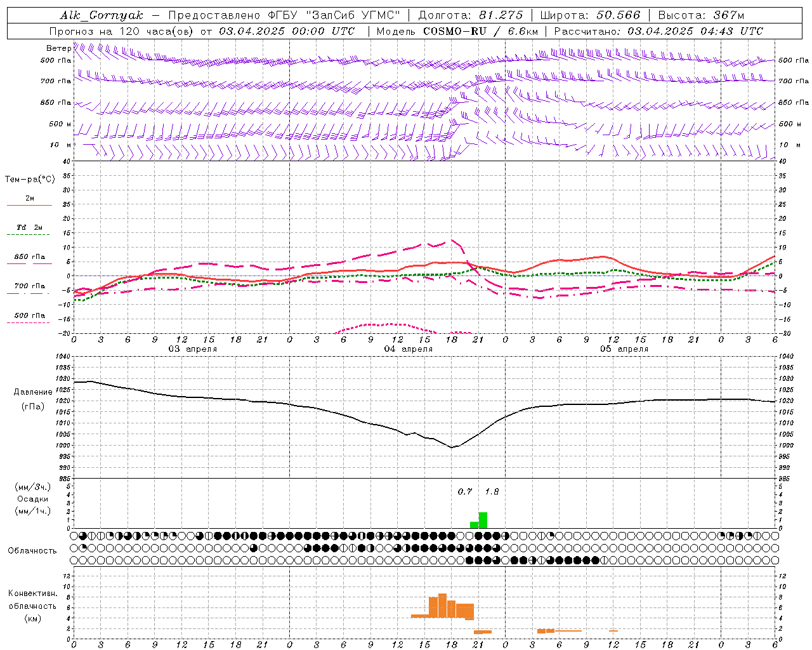The image size is (812, 650).
Task: Click the station name "Alk_Gornyak" in the header
Action: click(x=101, y=15)
